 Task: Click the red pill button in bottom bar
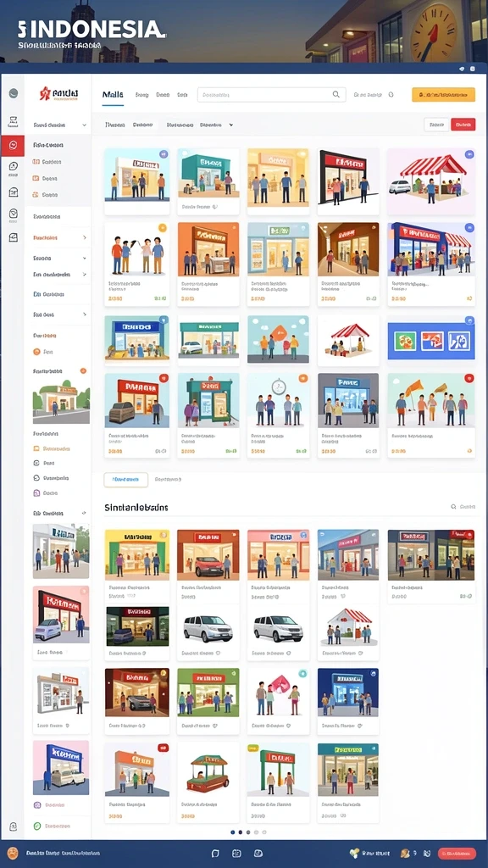coord(457,854)
